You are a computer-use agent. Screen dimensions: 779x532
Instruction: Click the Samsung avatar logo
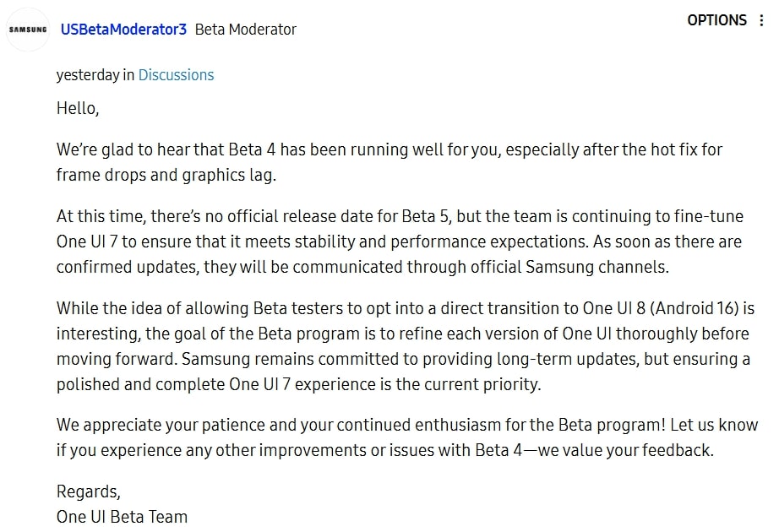point(28,30)
